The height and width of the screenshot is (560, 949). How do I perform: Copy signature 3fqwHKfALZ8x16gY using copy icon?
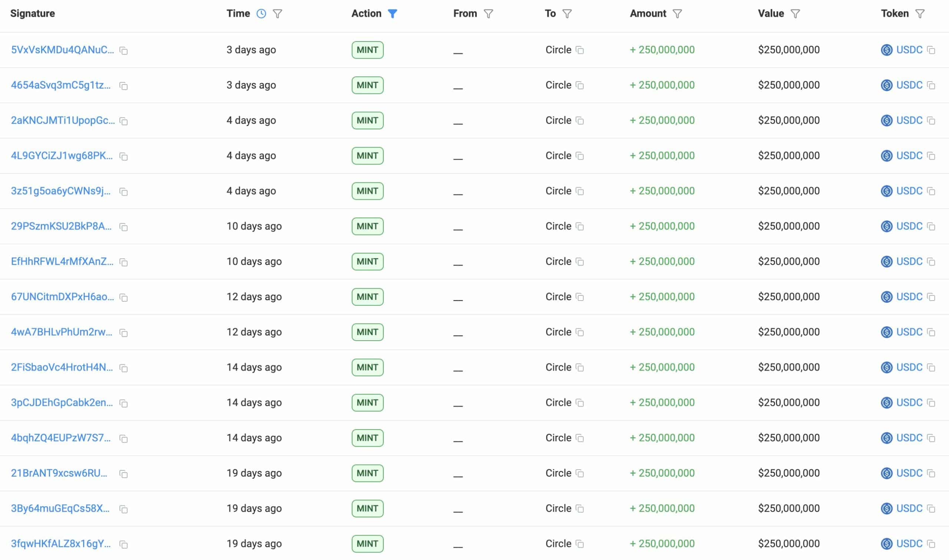pyautogui.click(x=123, y=544)
